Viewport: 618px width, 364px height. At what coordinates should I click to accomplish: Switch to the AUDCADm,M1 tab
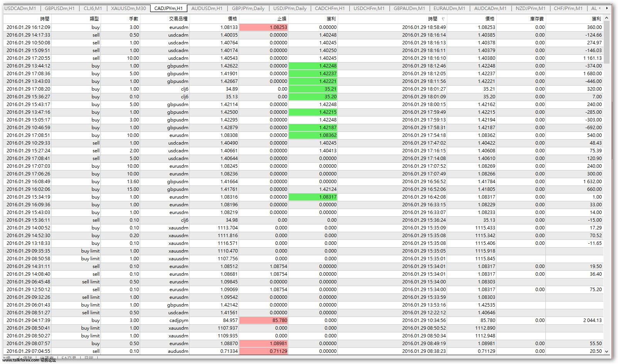[490, 8]
